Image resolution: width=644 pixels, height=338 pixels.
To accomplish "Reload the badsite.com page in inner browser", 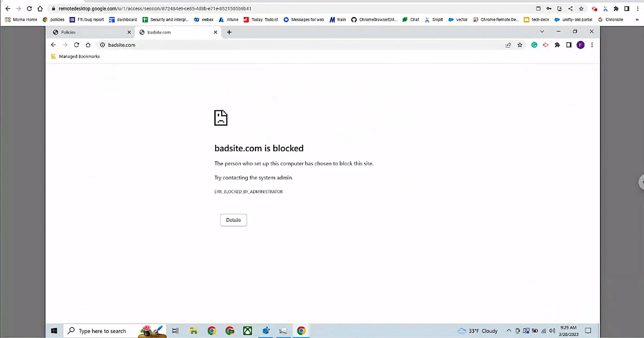I will coord(77,45).
